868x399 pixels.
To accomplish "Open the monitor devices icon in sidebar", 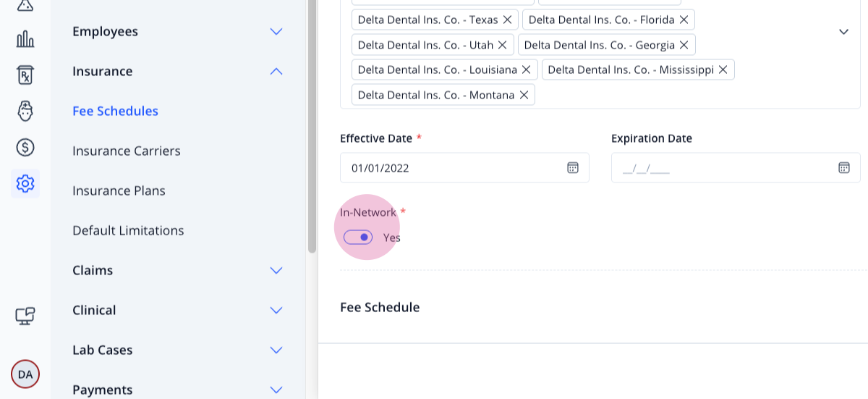I will [25, 316].
